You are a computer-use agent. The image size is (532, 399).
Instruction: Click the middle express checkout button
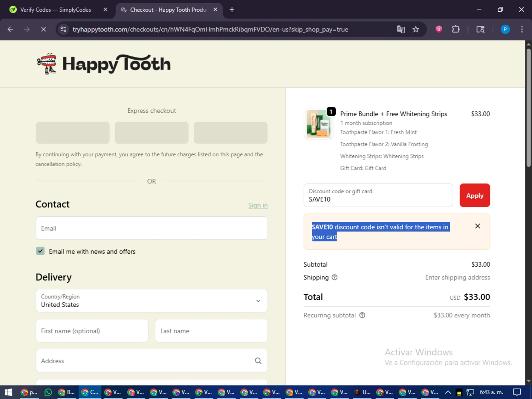pos(151,133)
